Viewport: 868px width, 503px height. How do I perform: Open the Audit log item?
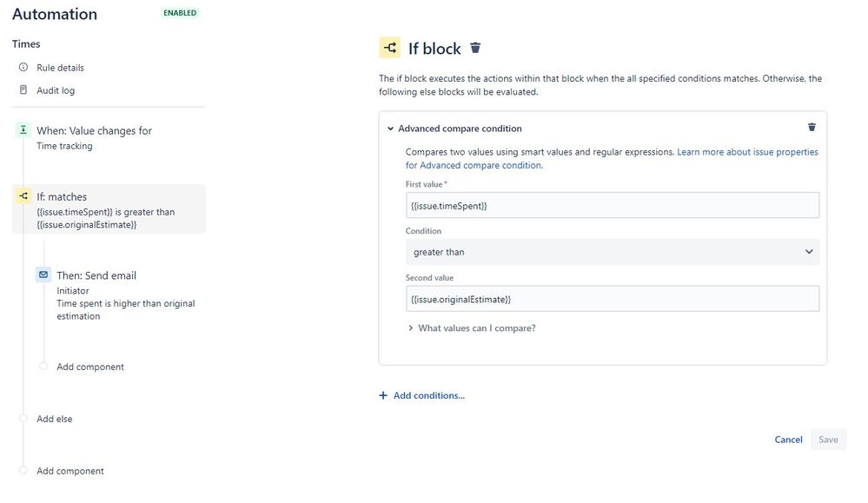56,90
